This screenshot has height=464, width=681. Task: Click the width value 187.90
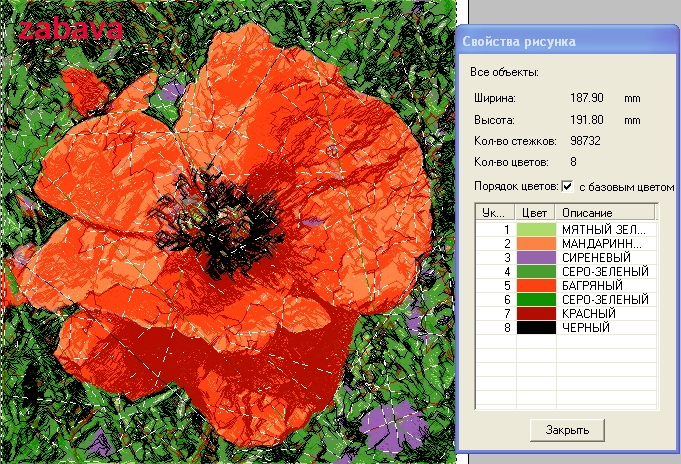(x=587, y=98)
